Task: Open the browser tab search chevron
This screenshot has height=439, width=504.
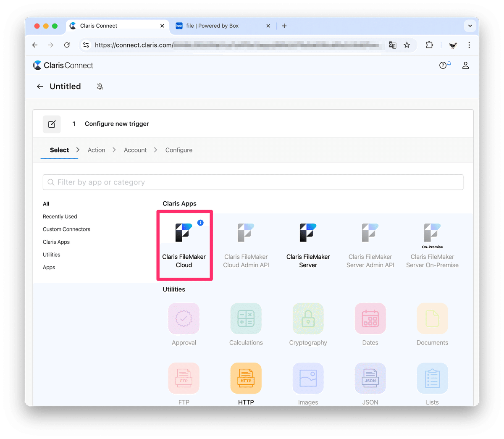Action: pyautogui.click(x=470, y=26)
